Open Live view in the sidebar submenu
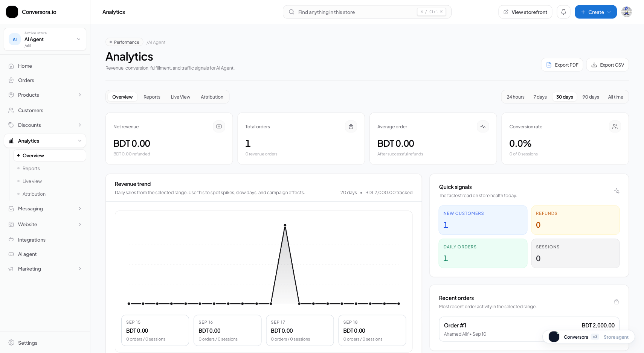The image size is (644, 353). (50, 181)
